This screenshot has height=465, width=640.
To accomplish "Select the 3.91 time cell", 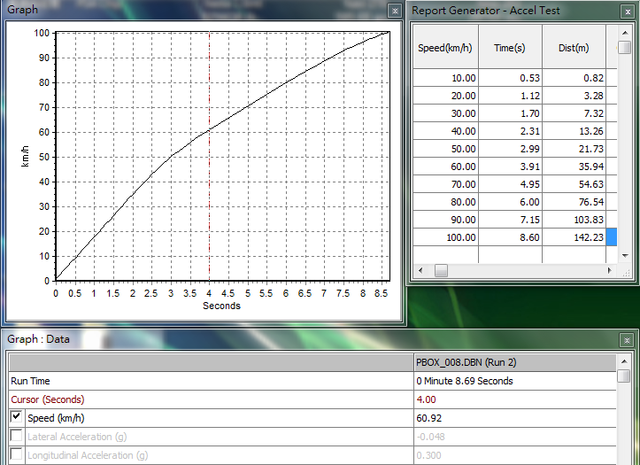I will click(x=510, y=166).
